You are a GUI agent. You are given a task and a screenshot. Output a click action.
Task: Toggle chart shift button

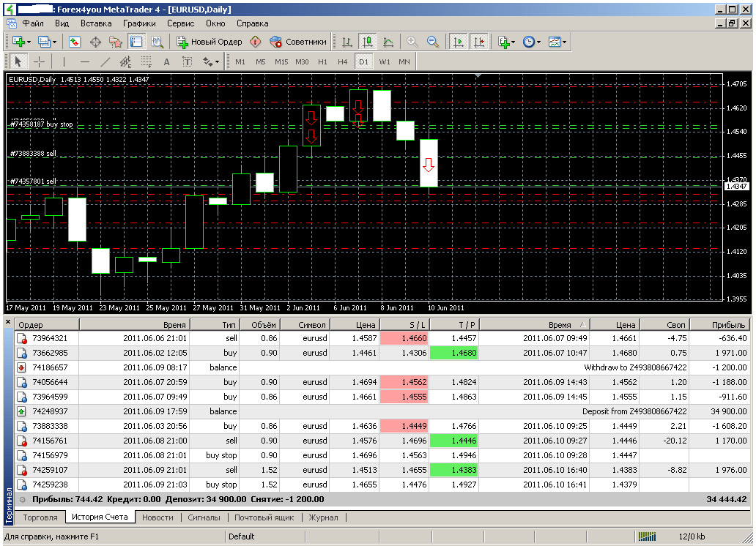479,42
